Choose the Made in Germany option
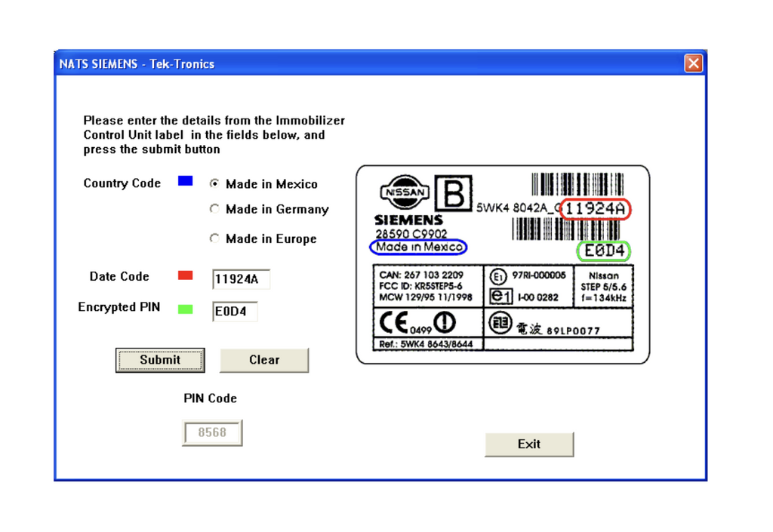Image resolution: width=773 pixels, height=532 pixels. coord(215,209)
